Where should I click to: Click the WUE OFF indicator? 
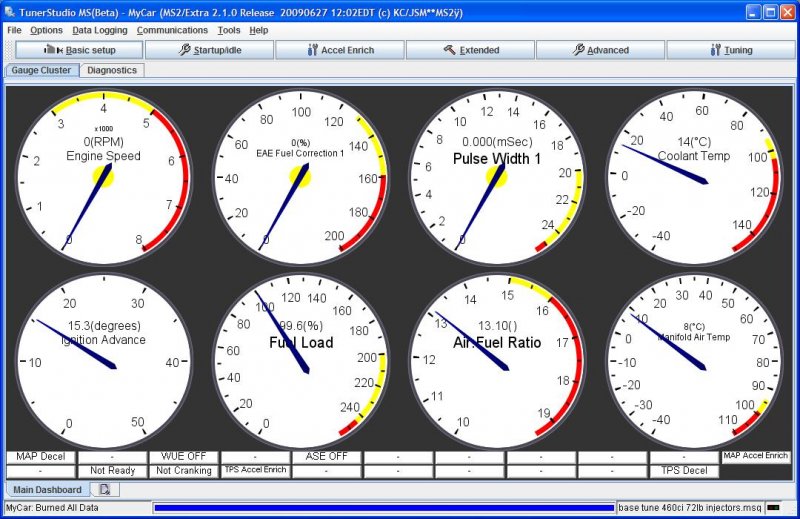pyautogui.click(x=184, y=457)
